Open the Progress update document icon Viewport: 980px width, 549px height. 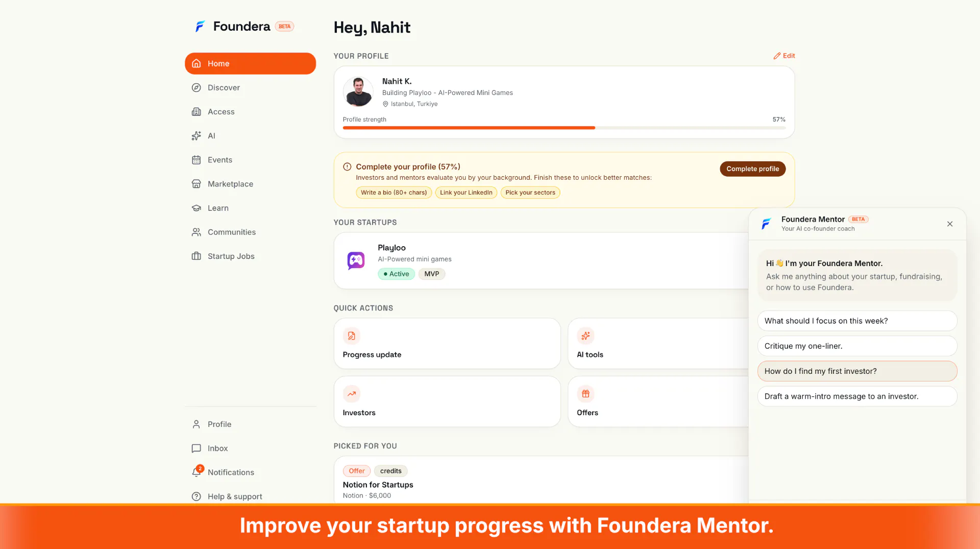[x=352, y=336]
